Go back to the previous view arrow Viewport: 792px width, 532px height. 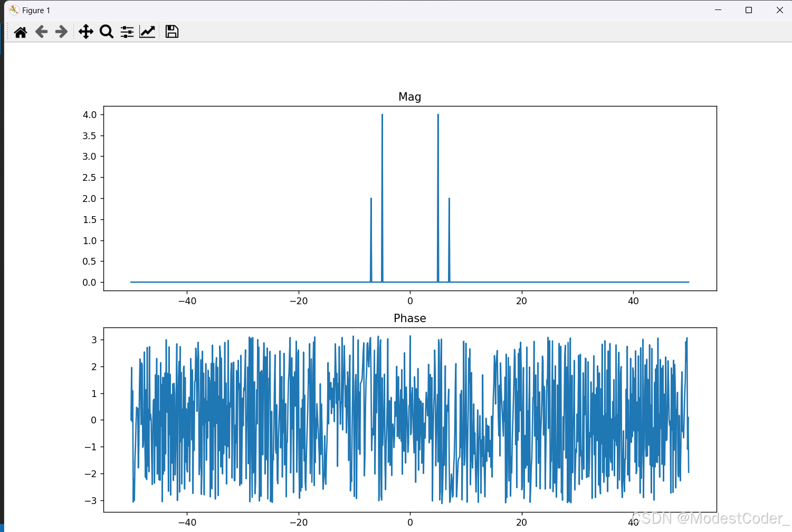[41, 32]
